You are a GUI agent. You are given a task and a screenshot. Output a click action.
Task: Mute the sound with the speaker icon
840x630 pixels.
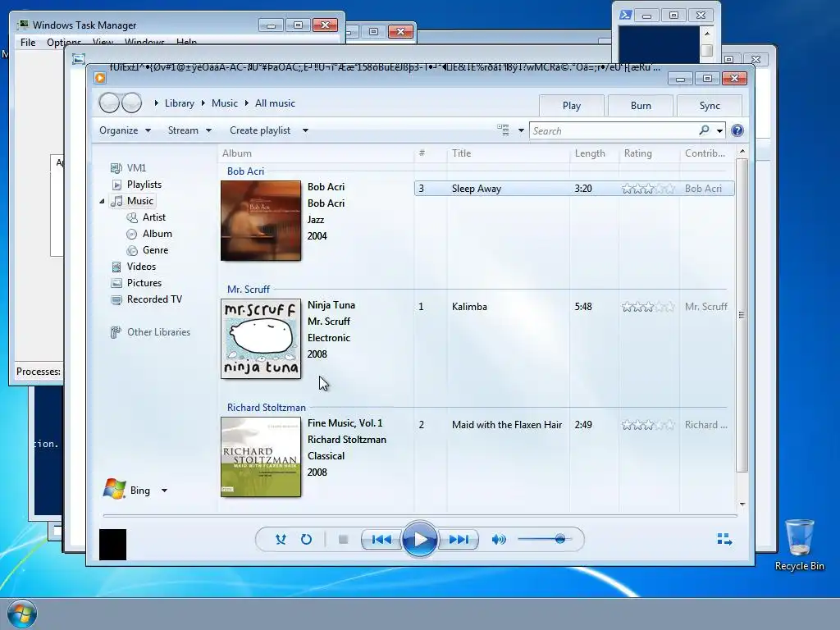click(499, 540)
